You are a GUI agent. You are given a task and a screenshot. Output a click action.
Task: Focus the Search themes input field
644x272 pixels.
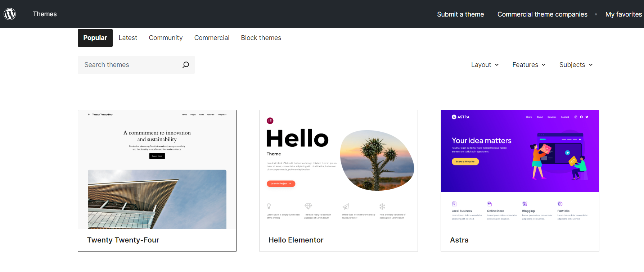coord(130,65)
